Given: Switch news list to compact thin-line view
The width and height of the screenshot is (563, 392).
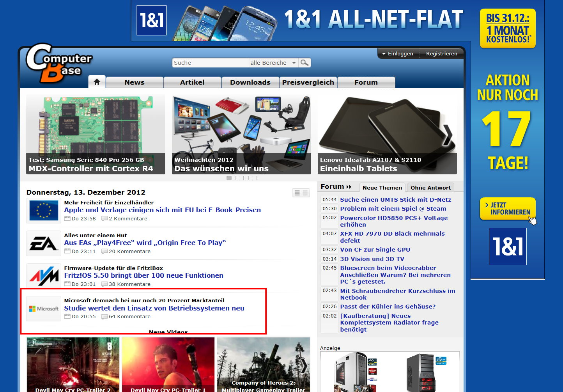Looking at the screenshot, I should (305, 193).
